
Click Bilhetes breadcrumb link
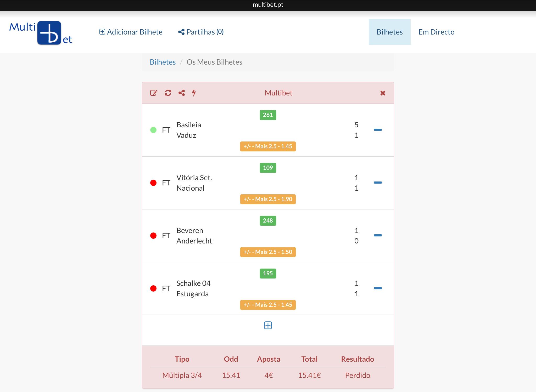(163, 62)
